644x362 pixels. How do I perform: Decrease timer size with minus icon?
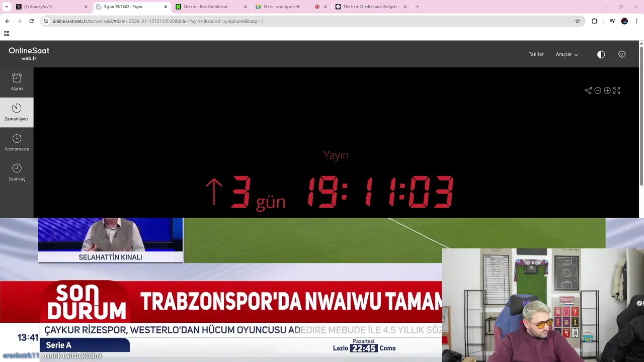pyautogui.click(x=598, y=90)
